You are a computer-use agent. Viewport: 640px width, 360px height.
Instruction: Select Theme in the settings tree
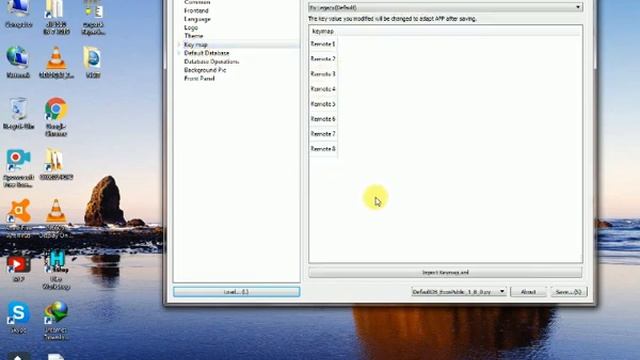pos(193,36)
